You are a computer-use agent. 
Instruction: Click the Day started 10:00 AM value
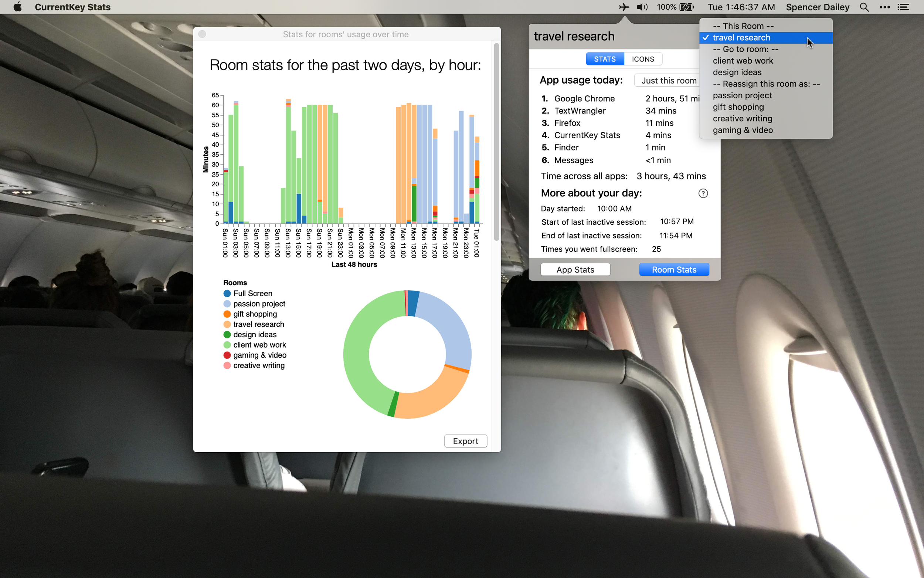614,209
